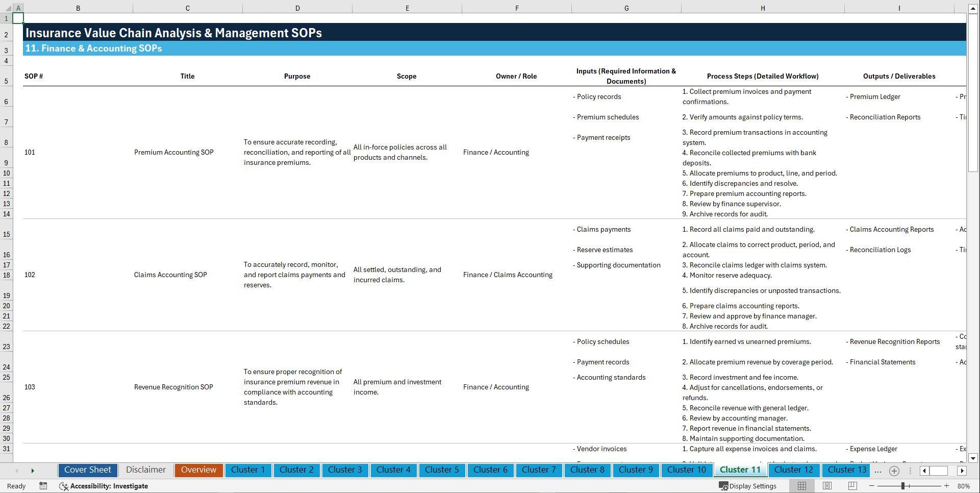Switch to the Cluster 5 tab
The height and width of the screenshot is (493, 980).
[x=442, y=470]
